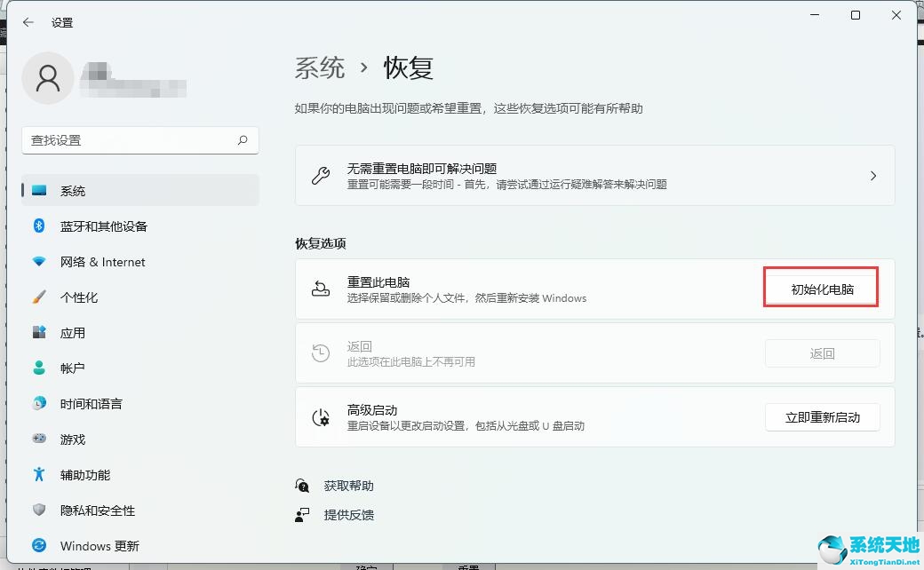Viewport: 924px width, 570px height.
Task: Click the 初始化电脑 button
Action: (820, 287)
